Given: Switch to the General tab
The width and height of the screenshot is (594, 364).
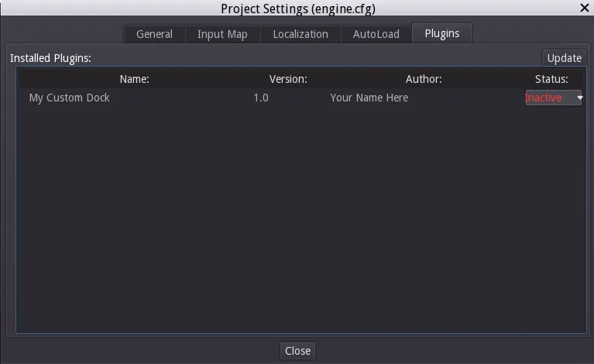Looking at the screenshot, I should click(154, 34).
